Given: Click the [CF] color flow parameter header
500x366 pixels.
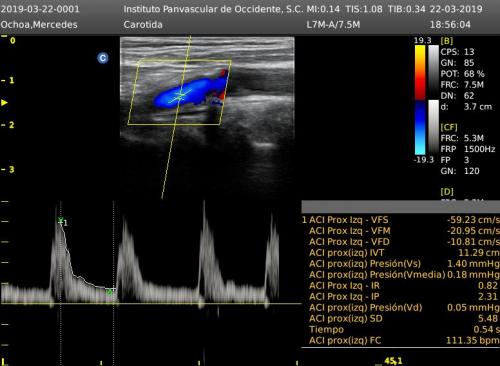Looking at the screenshot, I should (x=449, y=127).
